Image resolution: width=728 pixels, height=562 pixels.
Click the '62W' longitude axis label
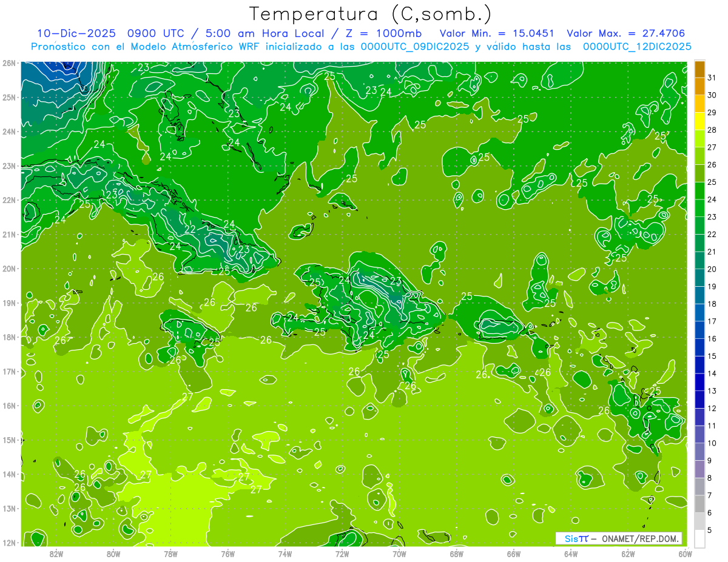[628, 554]
